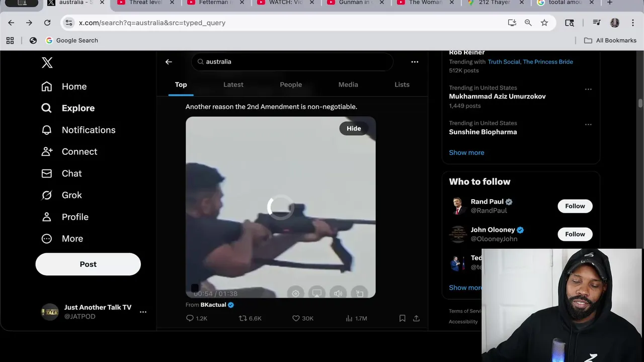644x362 pixels.
Task: Click the address bar URL
Action: 152,23
